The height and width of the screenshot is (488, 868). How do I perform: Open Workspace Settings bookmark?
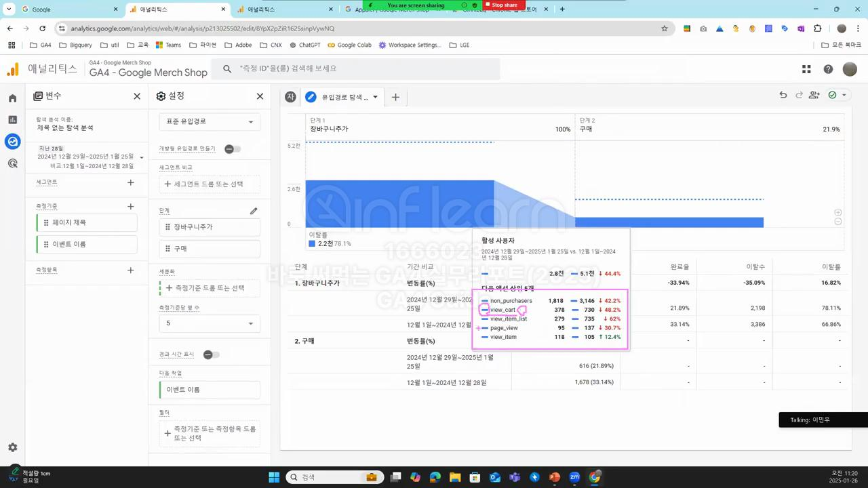tap(410, 45)
